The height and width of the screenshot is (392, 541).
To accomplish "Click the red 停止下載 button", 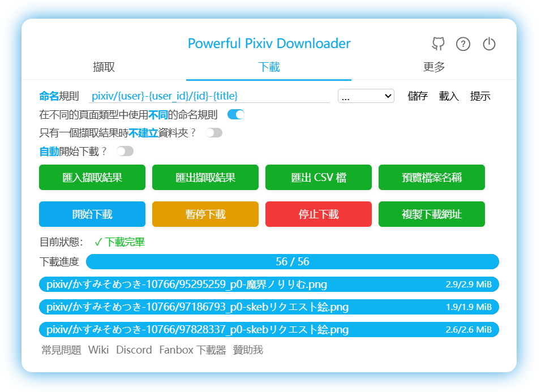I will [x=319, y=214].
